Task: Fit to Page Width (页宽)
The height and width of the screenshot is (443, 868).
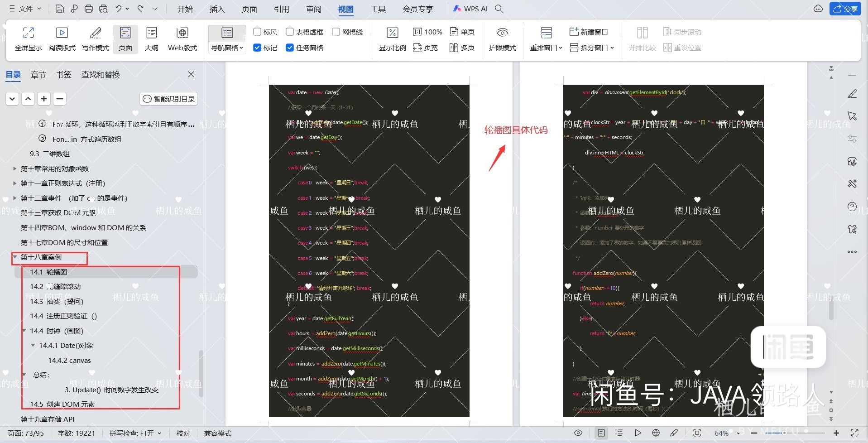Action: [426, 48]
